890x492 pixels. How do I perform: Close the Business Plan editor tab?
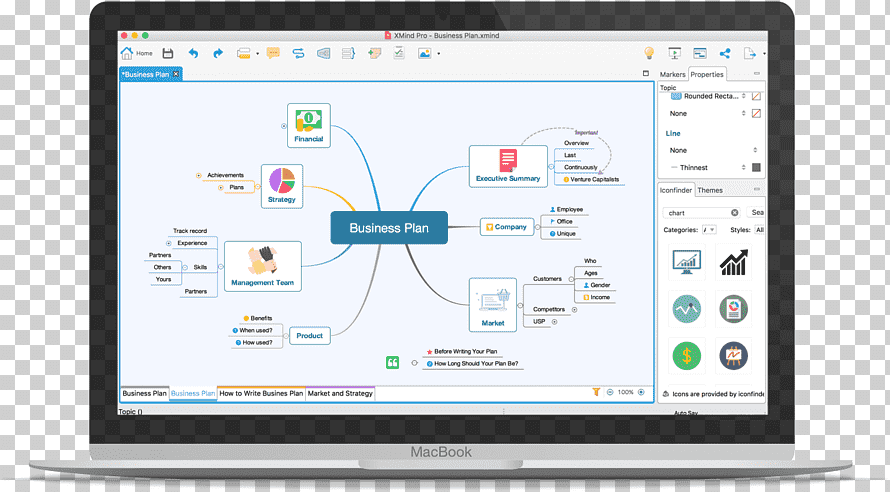coord(176,74)
